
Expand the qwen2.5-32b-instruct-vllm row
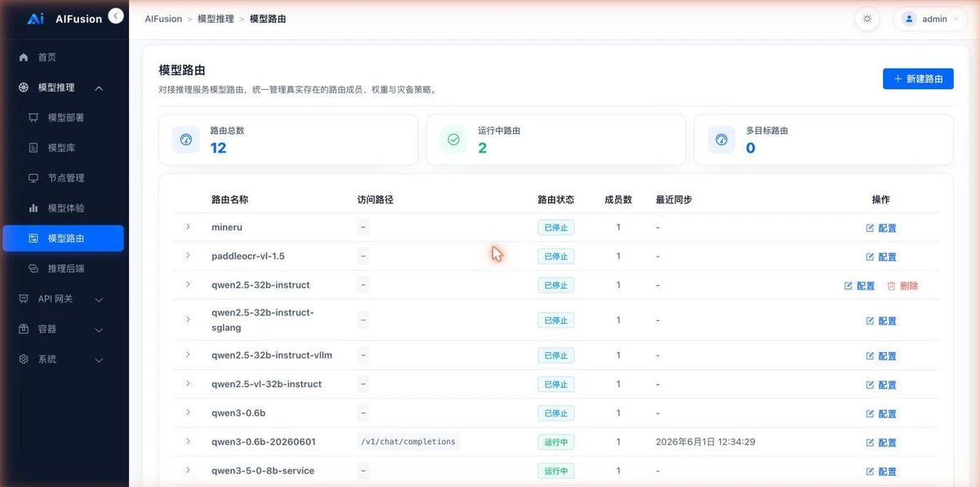click(x=188, y=355)
